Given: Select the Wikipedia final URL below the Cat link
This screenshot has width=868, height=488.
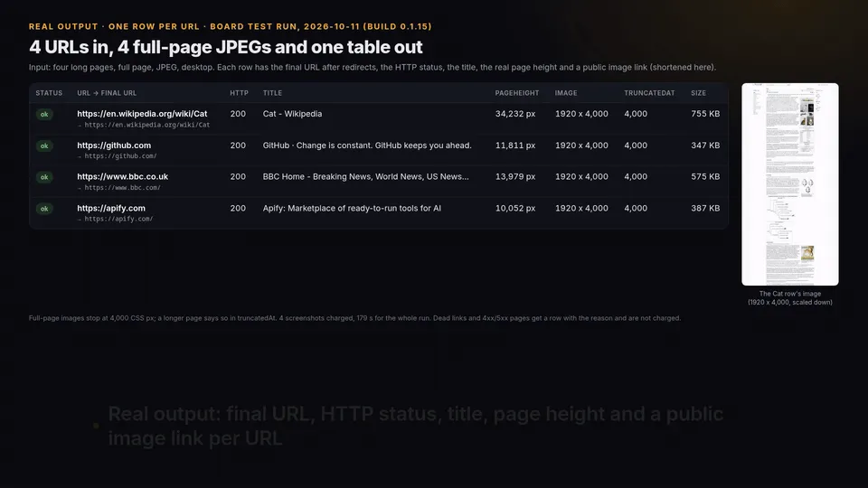Looking at the screenshot, I should tap(146, 125).
